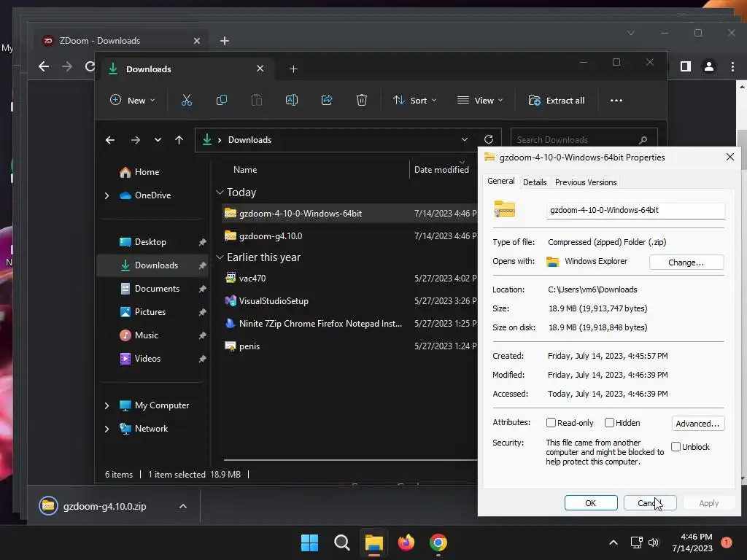Go up one folder level in Explorer
The image size is (747, 560).
[x=179, y=140]
